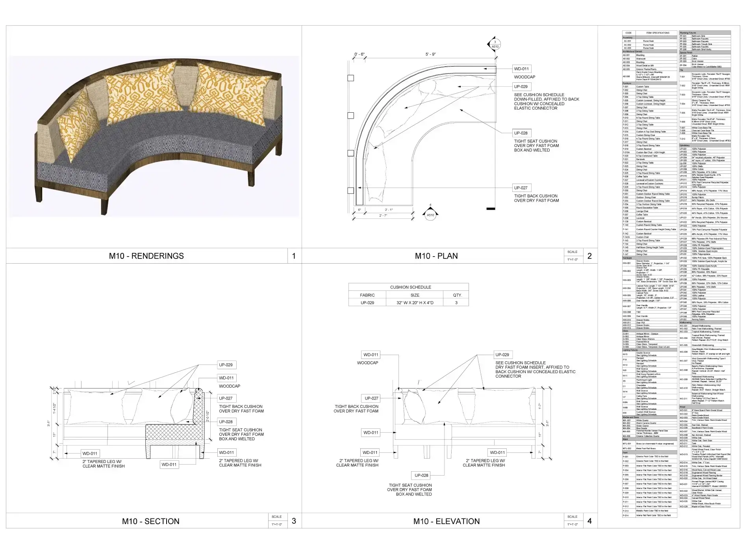Image resolution: width=756 pixels, height=541 pixels.
Task: Select the M10 - PLAN view title
Action: point(436,256)
